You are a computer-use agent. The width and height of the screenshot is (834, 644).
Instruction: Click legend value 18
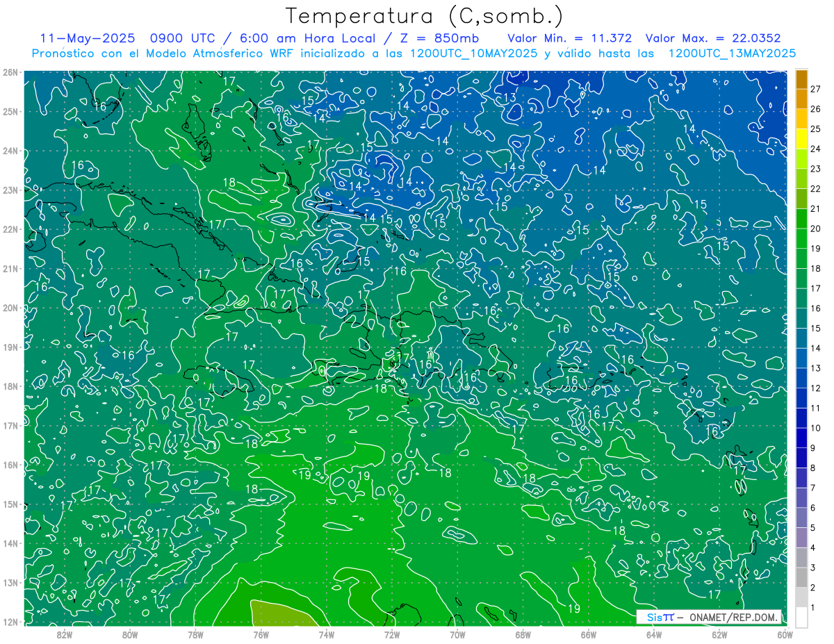coord(815,268)
